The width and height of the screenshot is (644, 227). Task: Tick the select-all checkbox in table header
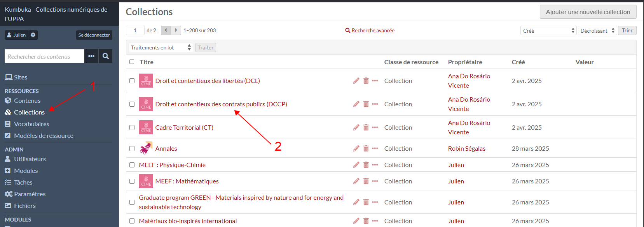click(132, 62)
